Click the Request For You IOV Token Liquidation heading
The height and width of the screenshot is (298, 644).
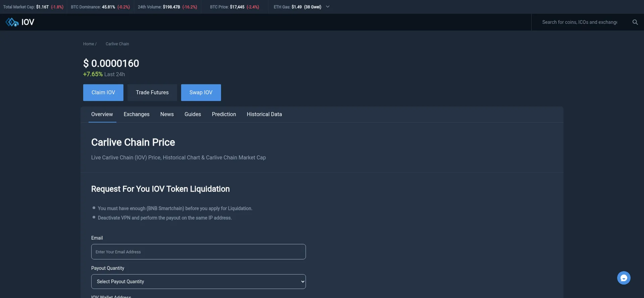[160, 189]
